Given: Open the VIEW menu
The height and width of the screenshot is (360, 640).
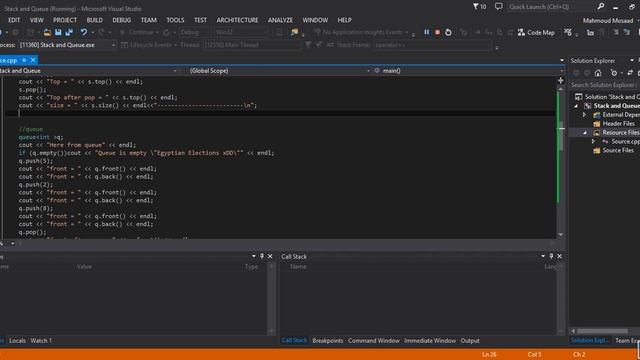Looking at the screenshot, I should point(36,20).
